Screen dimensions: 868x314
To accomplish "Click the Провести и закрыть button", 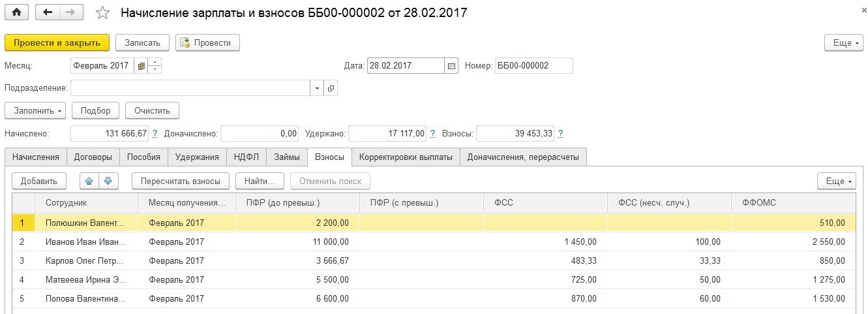I will (57, 42).
